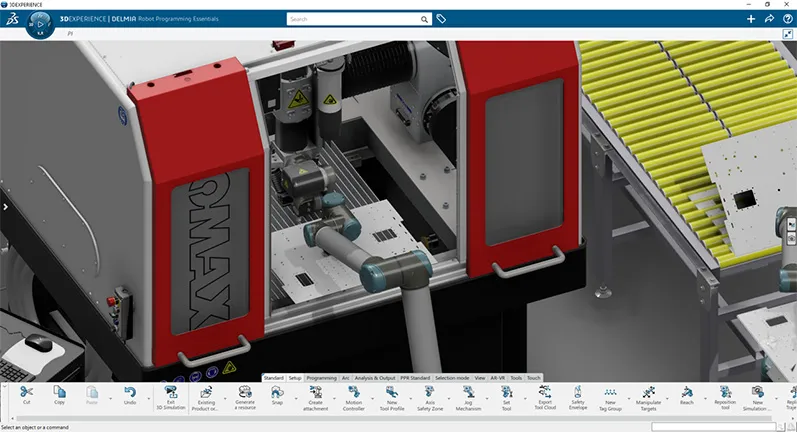
Task: Click the 3DS logo icon
Action: (12, 19)
